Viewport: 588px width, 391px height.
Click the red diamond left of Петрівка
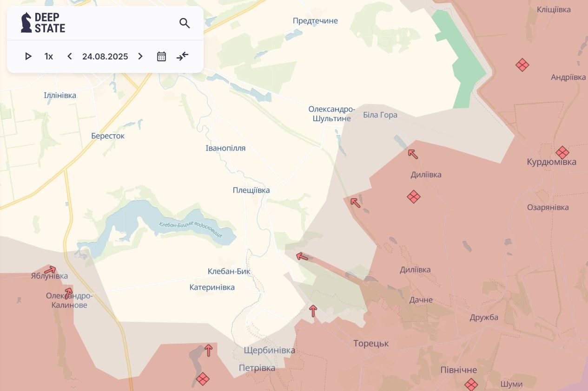[203, 379]
